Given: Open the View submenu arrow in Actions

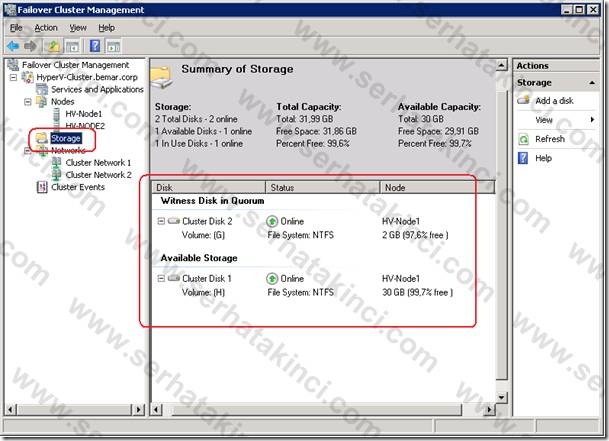Looking at the screenshot, I should [x=592, y=120].
